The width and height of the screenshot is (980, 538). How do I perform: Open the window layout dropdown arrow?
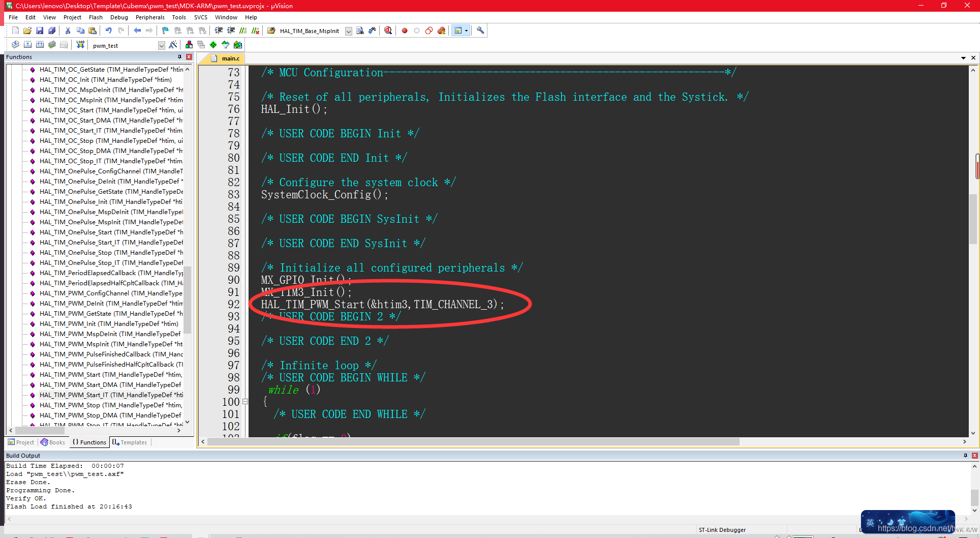[x=467, y=31]
